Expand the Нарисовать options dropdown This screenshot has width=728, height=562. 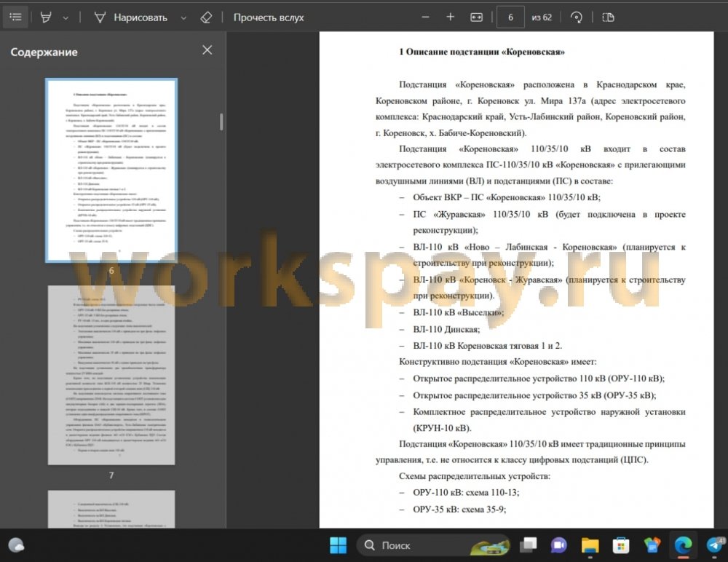pos(183,18)
